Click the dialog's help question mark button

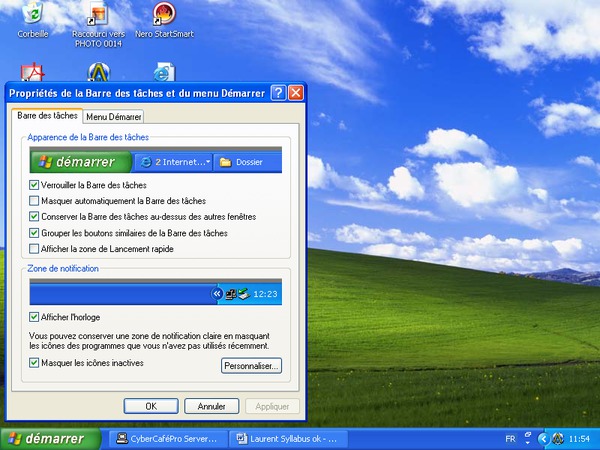(278, 93)
